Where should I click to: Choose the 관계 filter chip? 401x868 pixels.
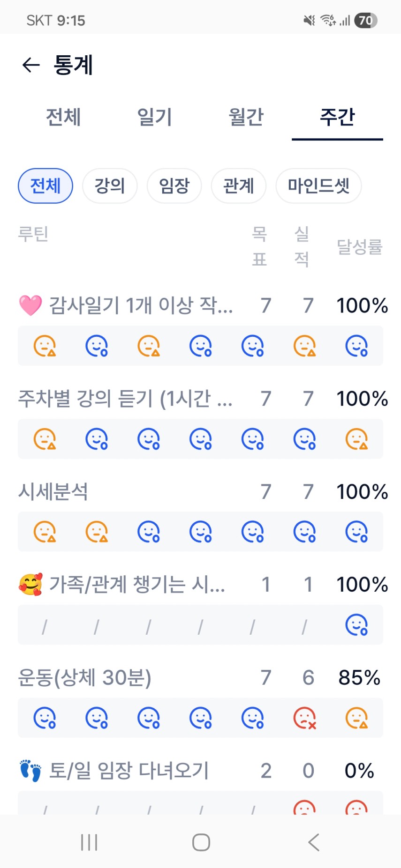(x=239, y=186)
